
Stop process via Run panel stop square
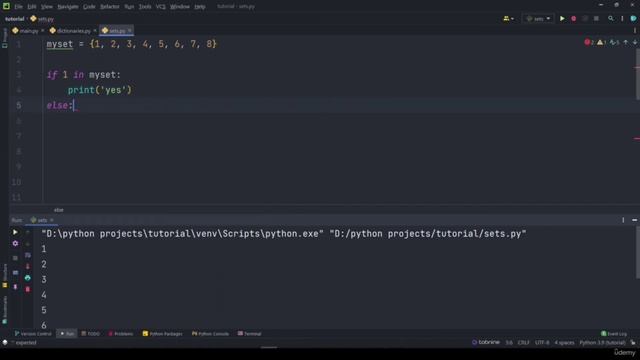15,258
